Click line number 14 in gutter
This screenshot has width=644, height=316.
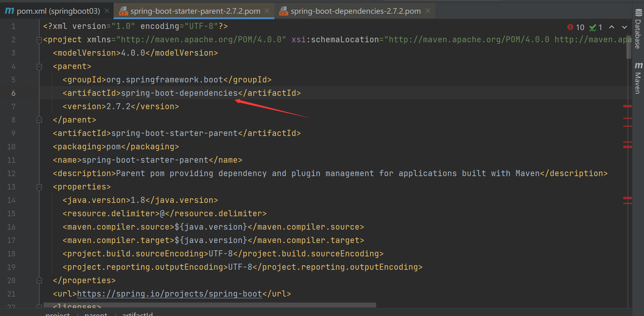(11, 200)
